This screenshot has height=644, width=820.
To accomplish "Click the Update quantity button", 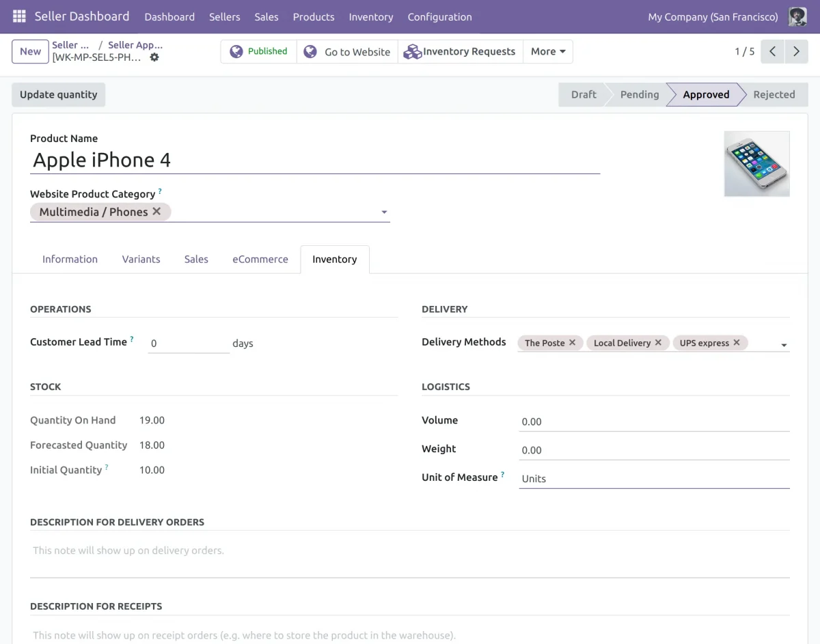I will [x=58, y=95].
